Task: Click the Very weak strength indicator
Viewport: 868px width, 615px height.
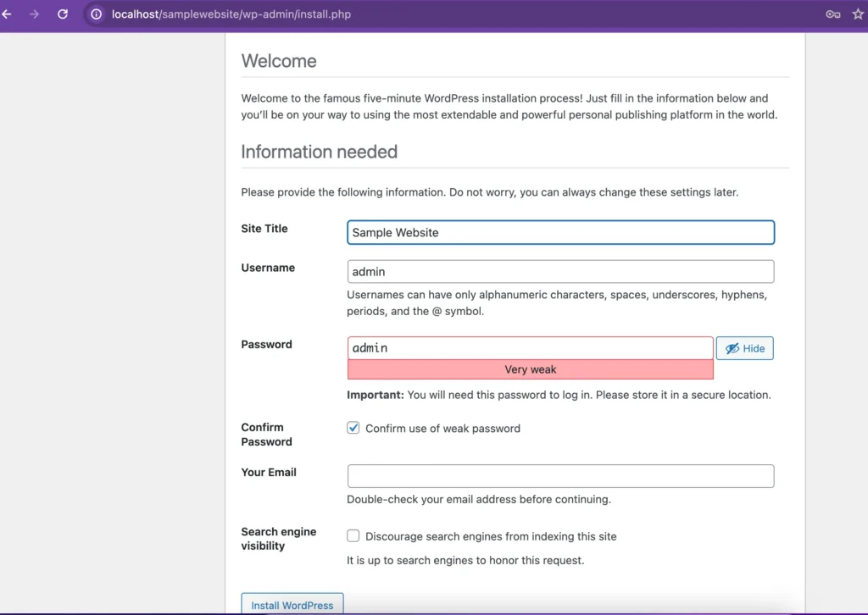Action: click(531, 369)
